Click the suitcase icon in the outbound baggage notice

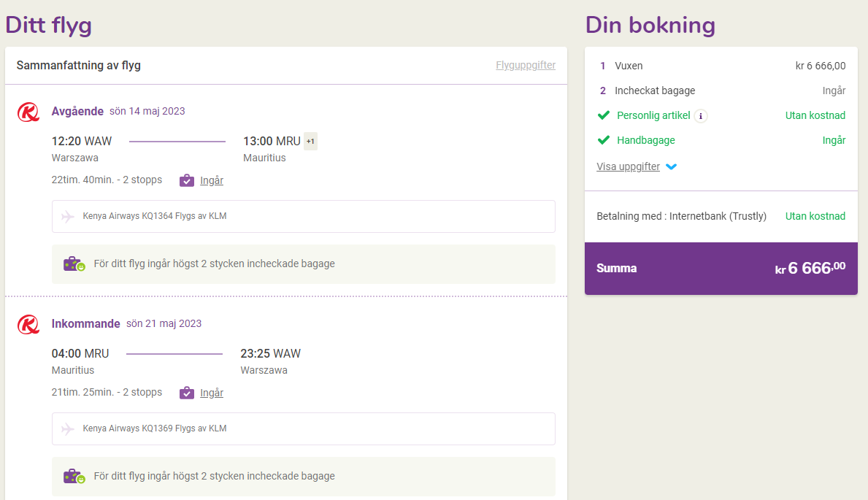pyautogui.click(x=74, y=264)
